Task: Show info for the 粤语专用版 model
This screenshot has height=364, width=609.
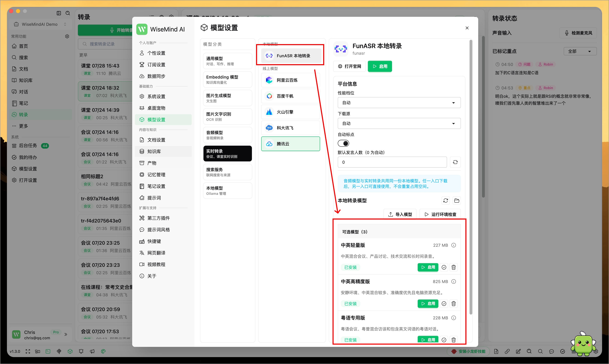Action: click(x=454, y=318)
